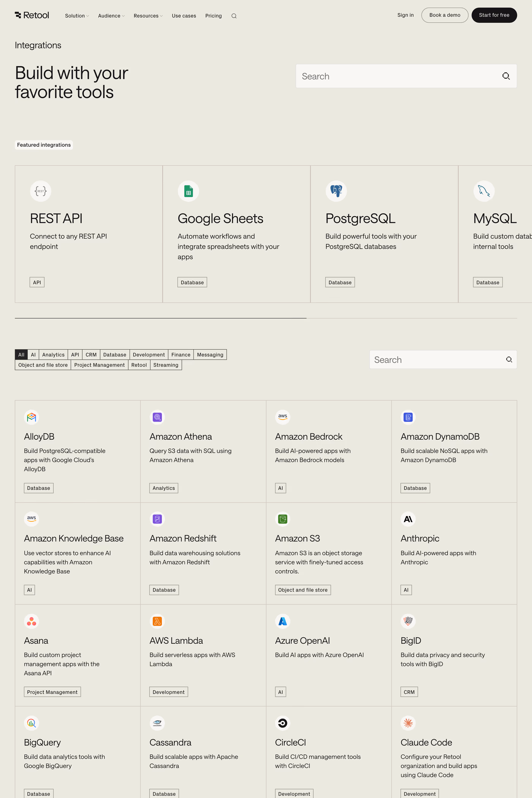
Task: Click the featured carousel scroll progress bar
Action: 266,318
